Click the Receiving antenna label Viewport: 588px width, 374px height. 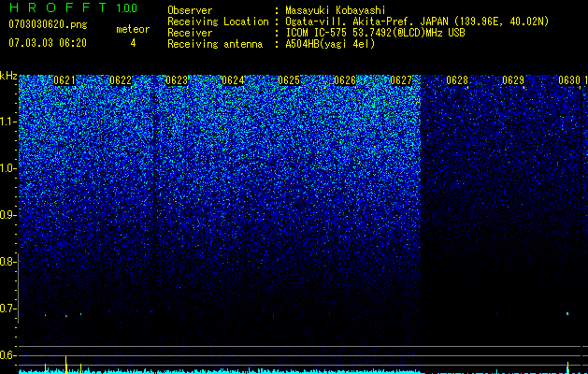tap(215, 44)
